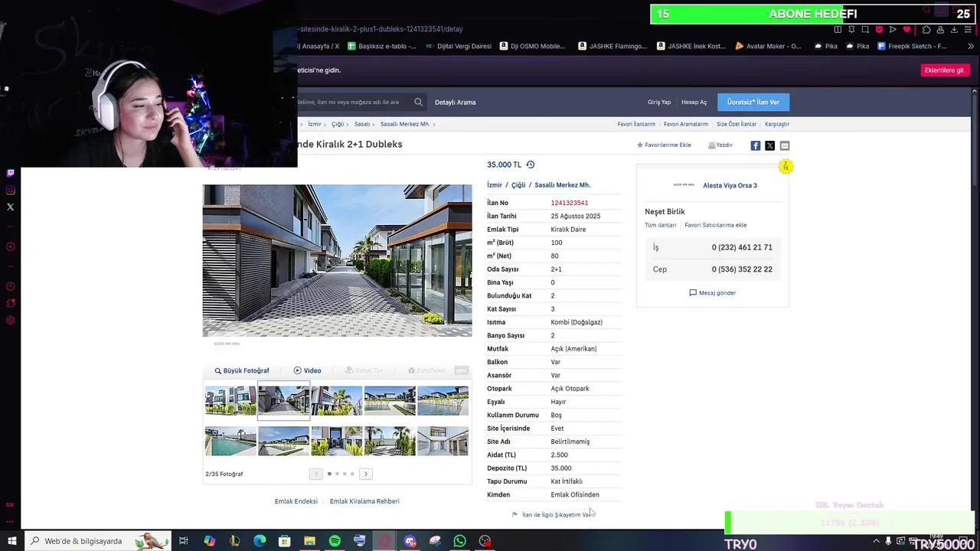
Task: Open Avatar Maker bookmark
Action: [x=768, y=46]
